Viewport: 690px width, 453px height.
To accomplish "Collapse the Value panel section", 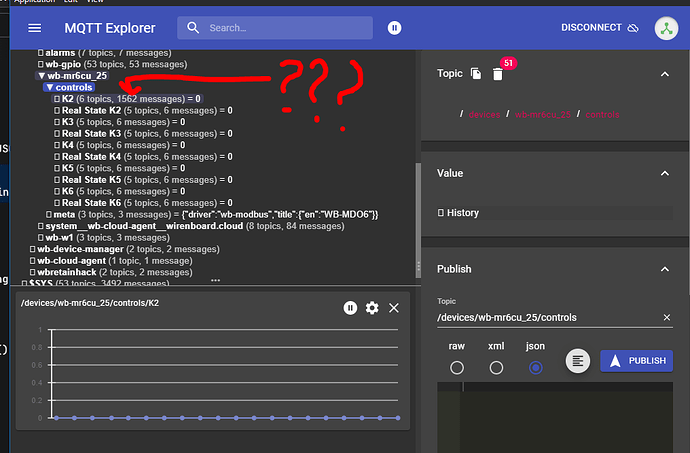I will click(662, 173).
